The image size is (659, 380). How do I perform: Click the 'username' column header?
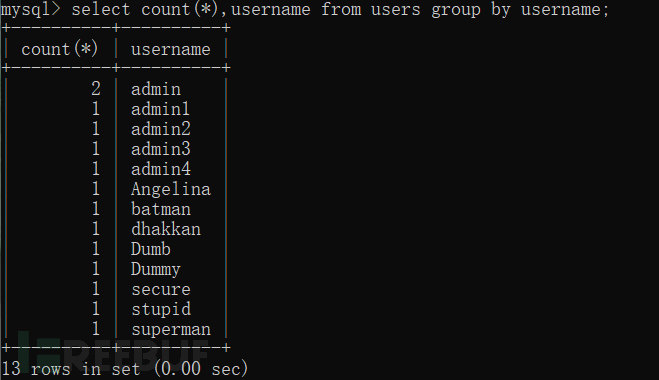tap(171, 50)
